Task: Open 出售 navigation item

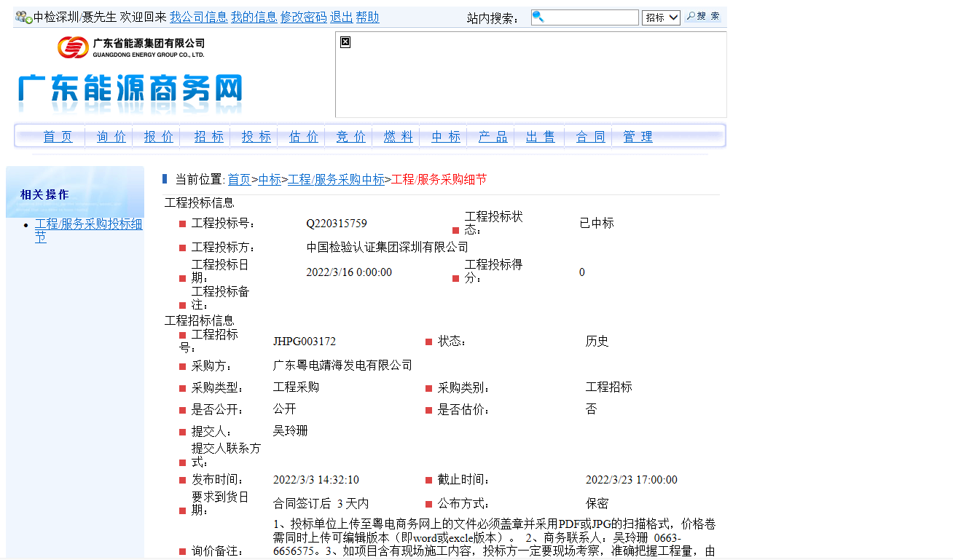Action: (541, 137)
